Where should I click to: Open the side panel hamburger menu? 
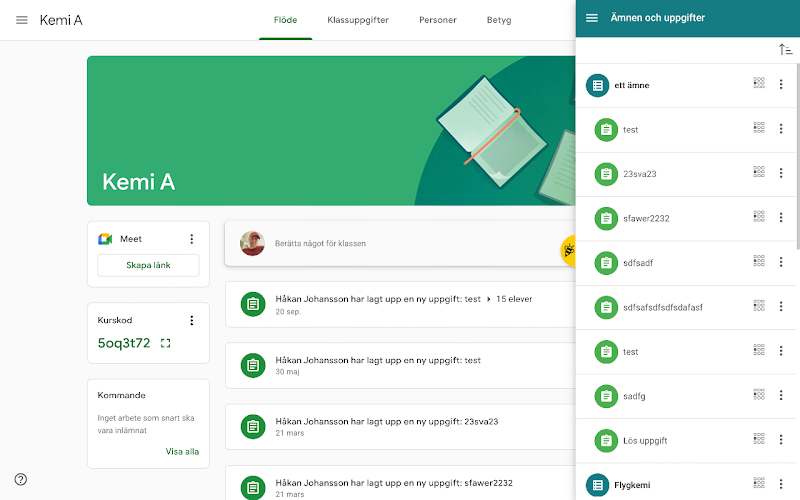pyautogui.click(x=591, y=18)
